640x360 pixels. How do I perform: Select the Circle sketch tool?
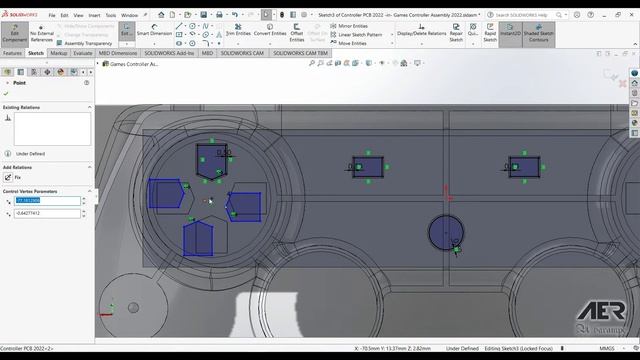[x=192, y=26]
